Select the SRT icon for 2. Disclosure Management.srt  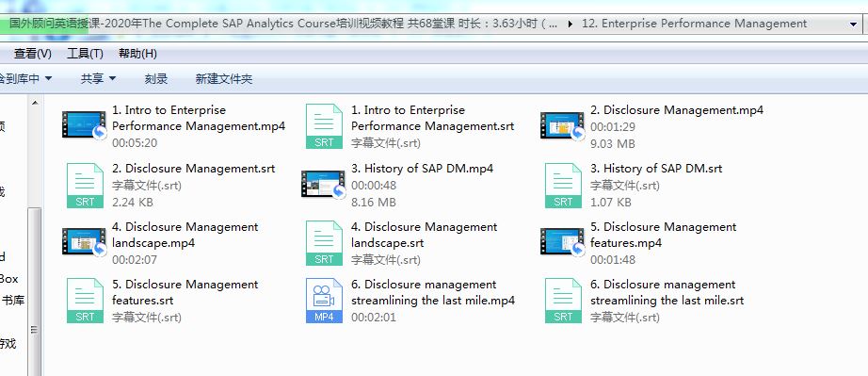point(85,186)
